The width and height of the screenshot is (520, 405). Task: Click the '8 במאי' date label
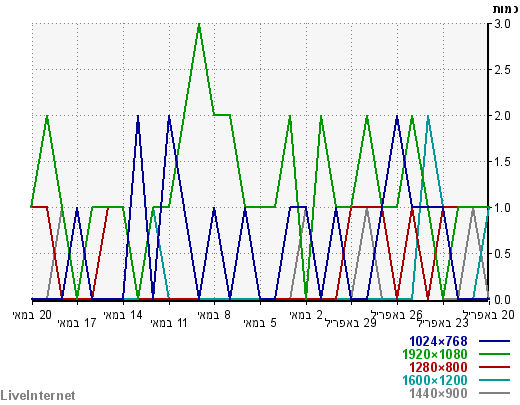coord(214,315)
